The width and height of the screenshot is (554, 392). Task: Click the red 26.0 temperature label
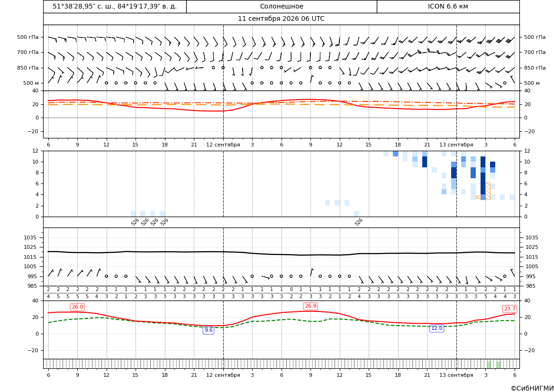point(77,307)
